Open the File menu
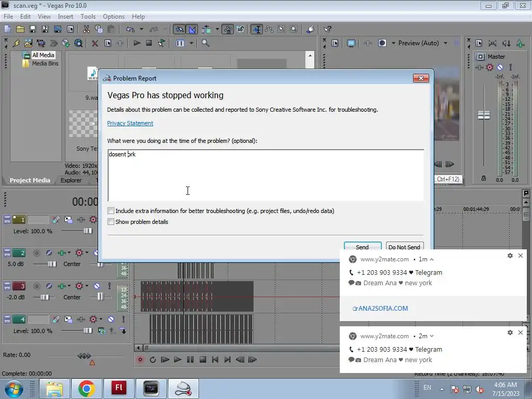Screen dimensions: 532x399 click(x=8, y=16)
